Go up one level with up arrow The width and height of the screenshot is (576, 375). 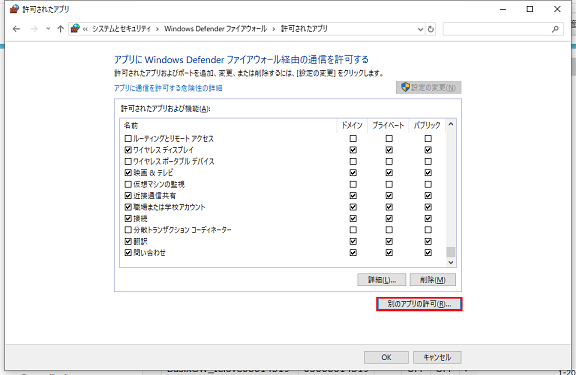61,29
